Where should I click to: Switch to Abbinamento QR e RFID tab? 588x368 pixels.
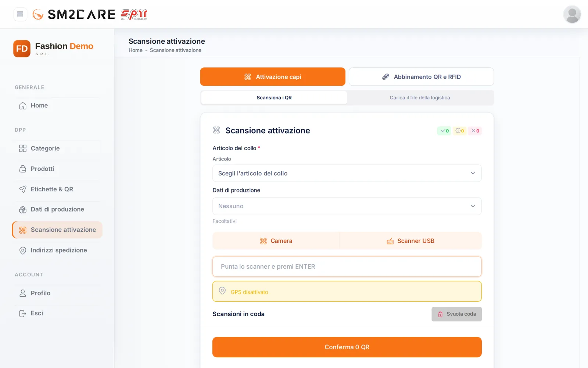(x=421, y=77)
